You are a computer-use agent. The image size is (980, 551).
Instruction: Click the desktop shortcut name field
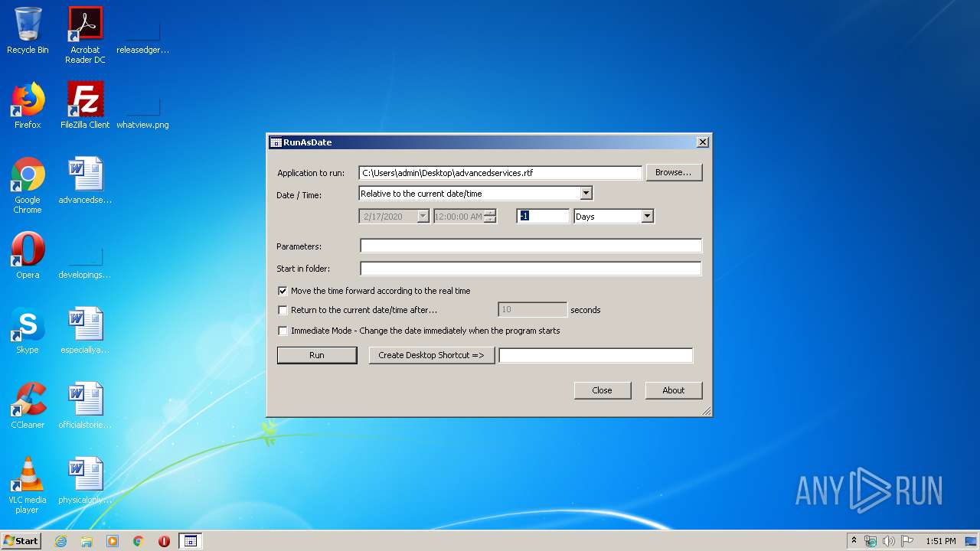(x=596, y=355)
